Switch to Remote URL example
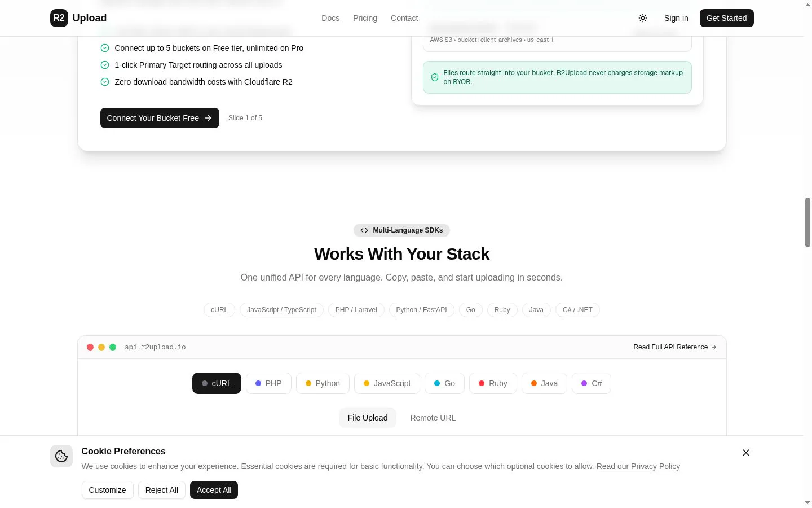This screenshot has width=812, height=508. point(433,418)
